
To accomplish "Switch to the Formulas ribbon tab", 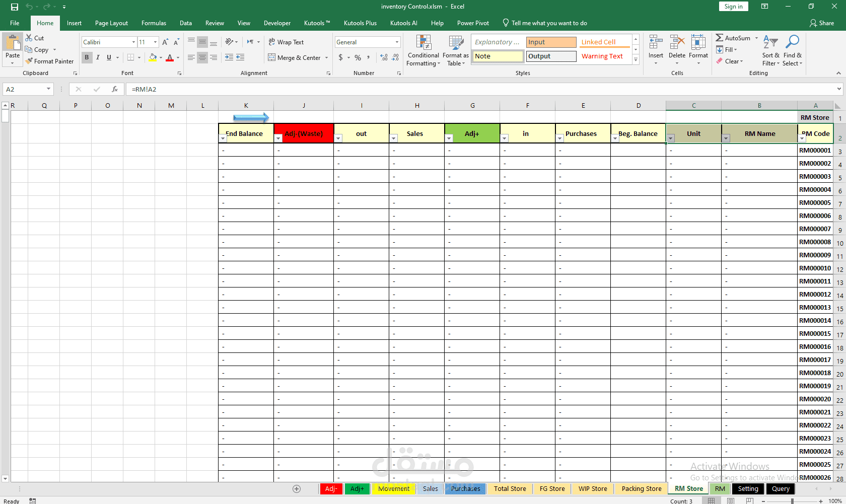I will pyautogui.click(x=154, y=23).
